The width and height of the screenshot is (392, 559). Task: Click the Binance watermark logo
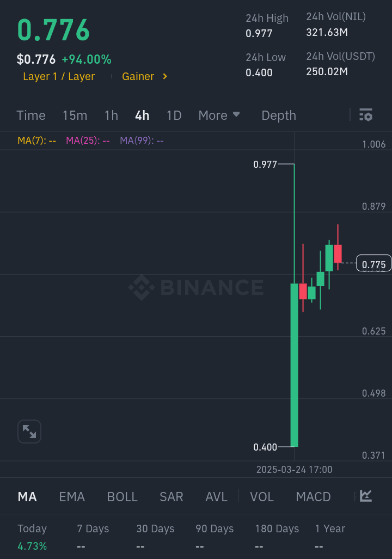click(196, 287)
